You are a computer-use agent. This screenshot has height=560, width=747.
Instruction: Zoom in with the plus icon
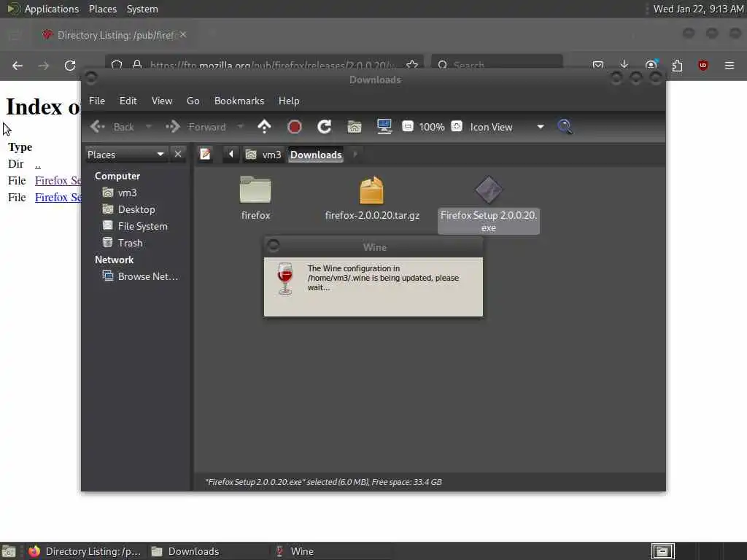(457, 126)
